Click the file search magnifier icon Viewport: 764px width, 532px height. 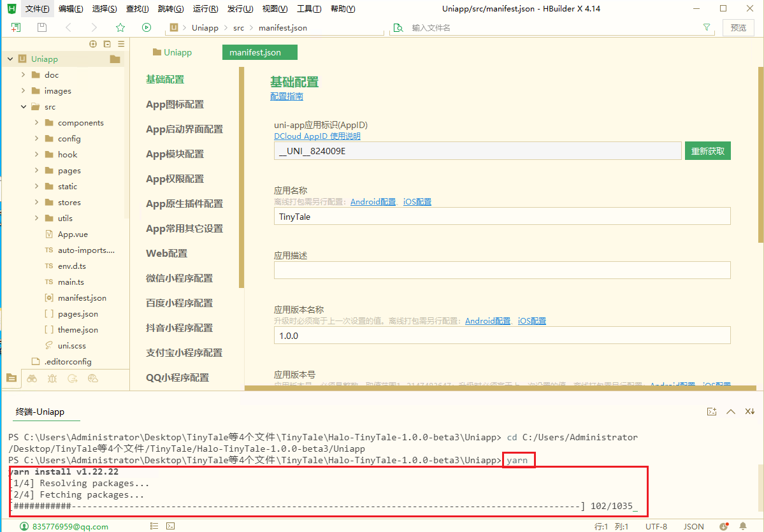pyautogui.click(x=398, y=28)
